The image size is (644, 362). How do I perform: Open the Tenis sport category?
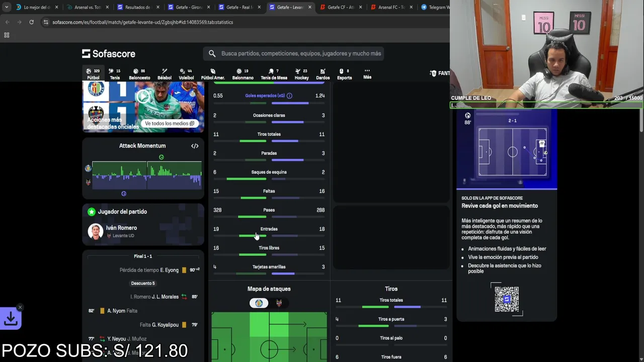(115, 74)
